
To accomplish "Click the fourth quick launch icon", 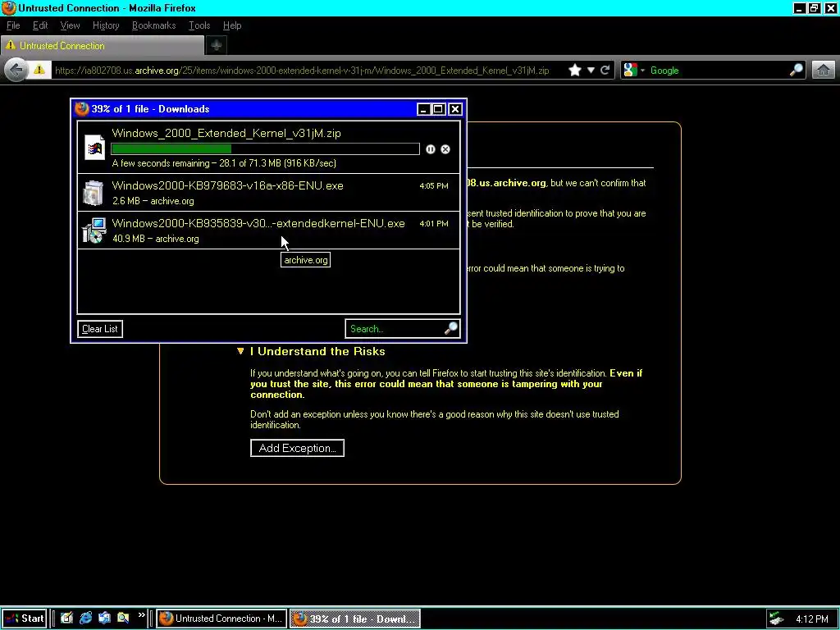I will 123,619.
